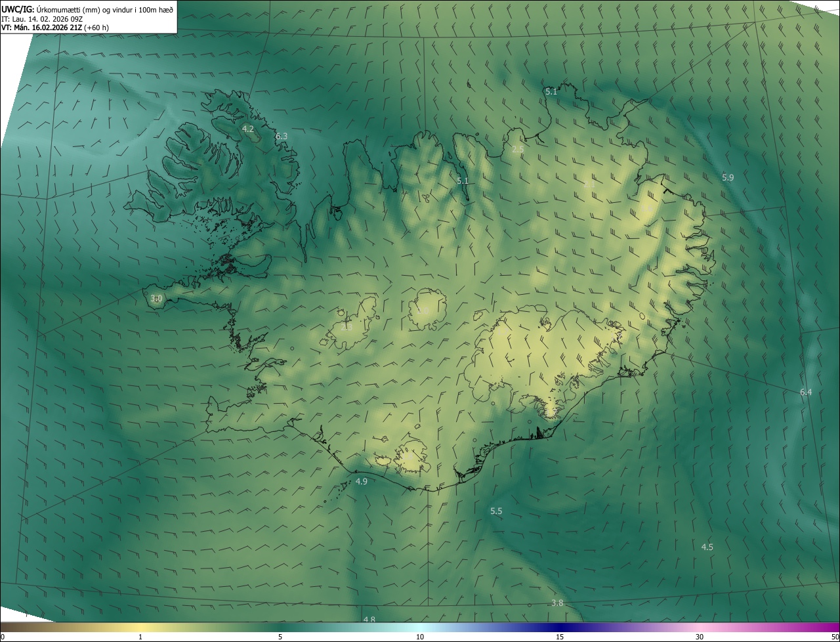Click the 2.5 value label on the map
This screenshot has height=642, width=840.
[x=518, y=150]
